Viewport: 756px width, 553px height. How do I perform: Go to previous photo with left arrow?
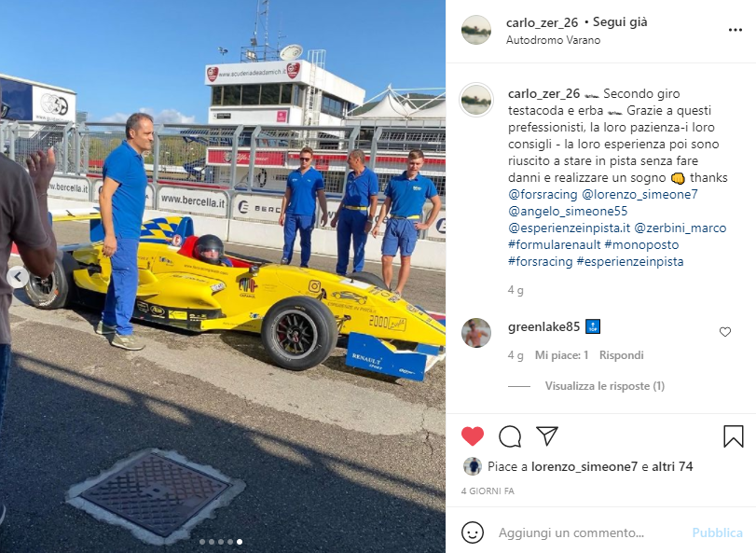(18, 277)
